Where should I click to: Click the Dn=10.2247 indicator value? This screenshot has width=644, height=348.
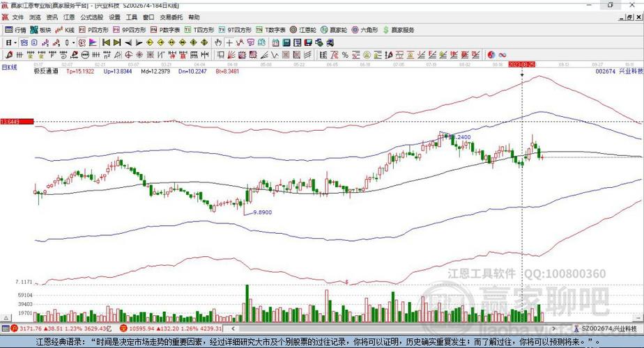tap(192, 71)
